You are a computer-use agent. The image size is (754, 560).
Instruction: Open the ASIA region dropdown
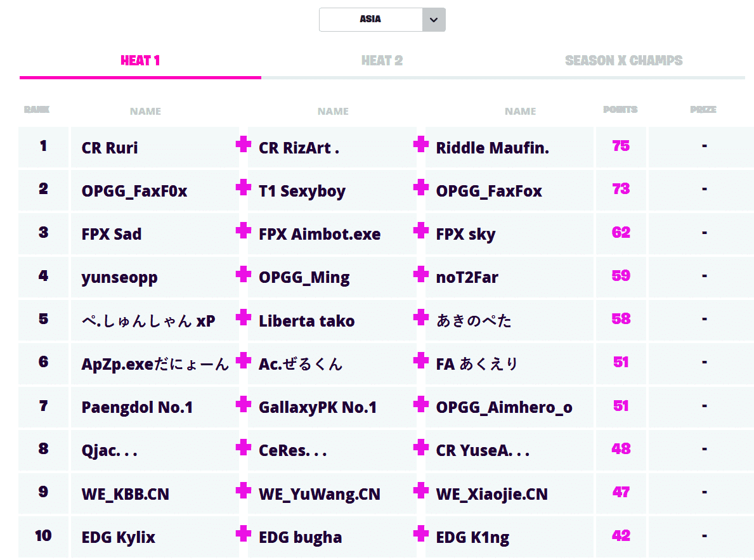[371, 20]
